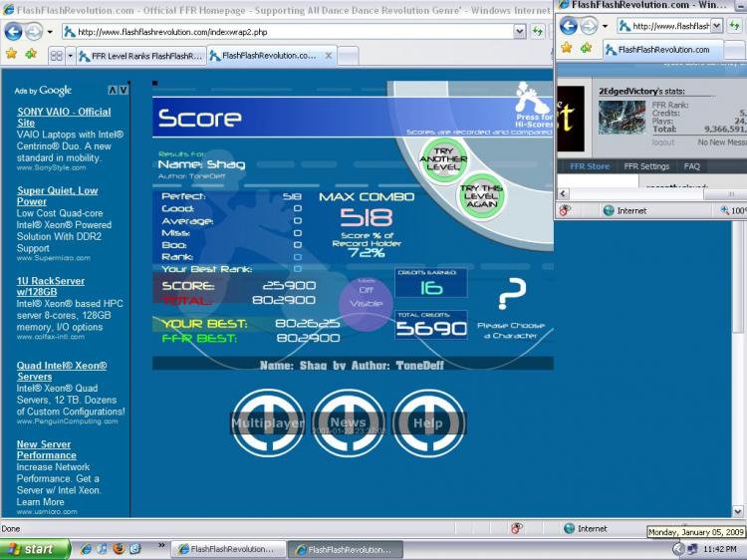
Task: Open the SONY VAIO Official Site ad link
Action: 64,118
